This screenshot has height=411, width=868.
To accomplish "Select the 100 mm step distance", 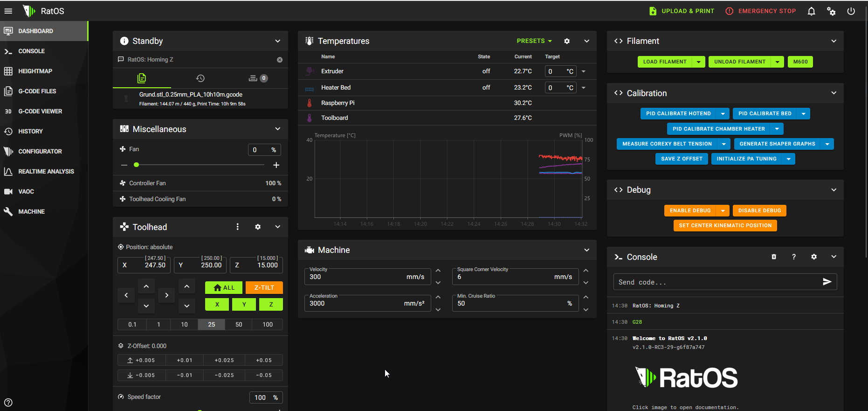I will tap(268, 325).
